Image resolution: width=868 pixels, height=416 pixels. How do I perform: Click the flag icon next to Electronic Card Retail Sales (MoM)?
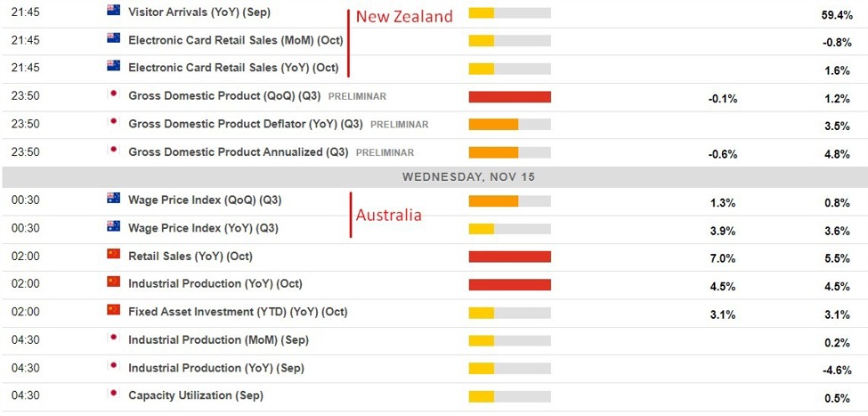pyautogui.click(x=113, y=38)
